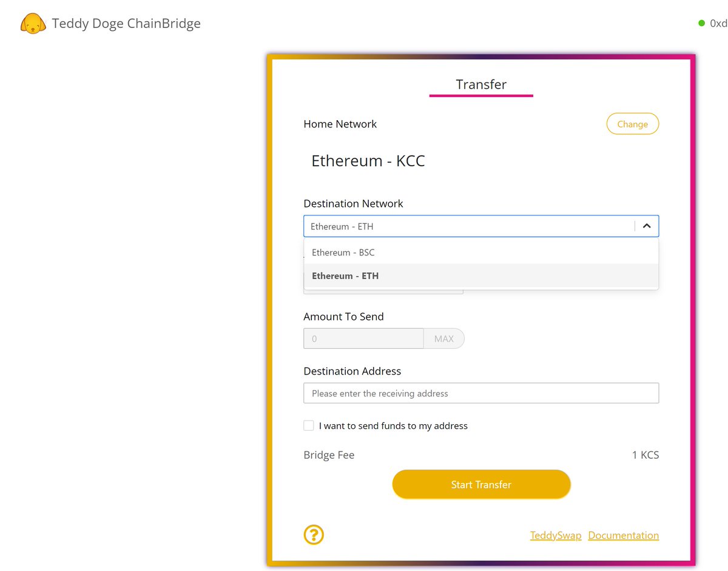Collapse the Destination Network dropdown chevron
Image resolution: width=728 pixels, height=571 pixels.
[646, 226]
